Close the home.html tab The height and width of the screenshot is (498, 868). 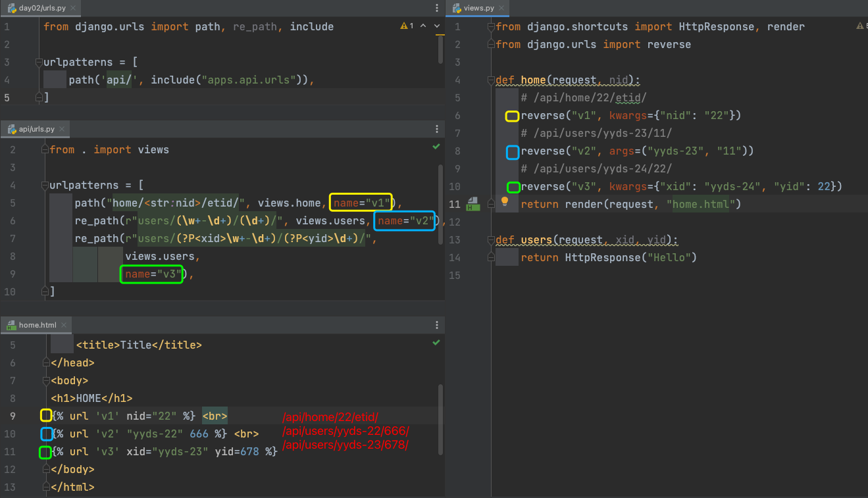[x=64, y=325]
